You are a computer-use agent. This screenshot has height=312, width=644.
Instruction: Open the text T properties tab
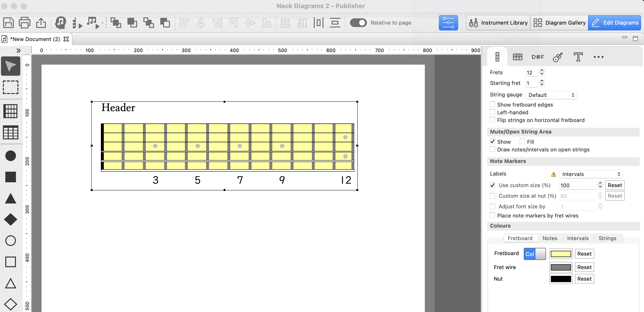point(578,57)
